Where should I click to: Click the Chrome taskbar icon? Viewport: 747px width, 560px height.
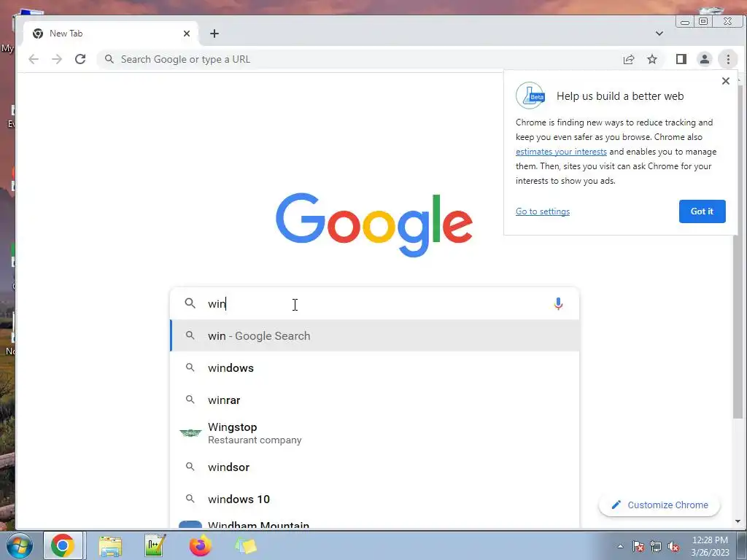point(63,545)
